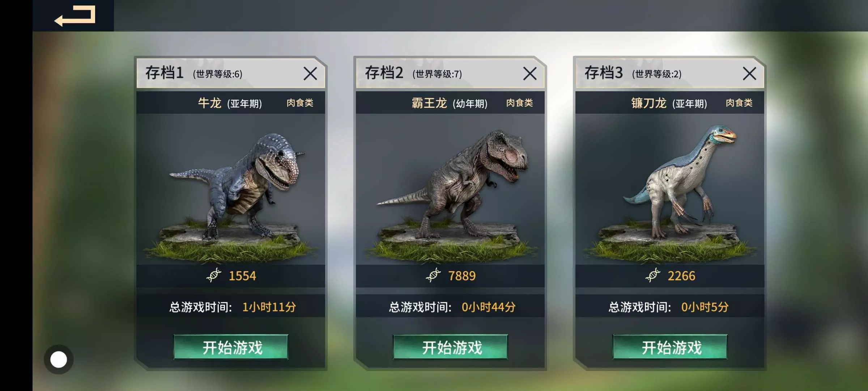Select the 牛龙 dinosaur thumbnail
This screenshot has width=868, height=391.
pyautogui.click(x=231, y=189)
